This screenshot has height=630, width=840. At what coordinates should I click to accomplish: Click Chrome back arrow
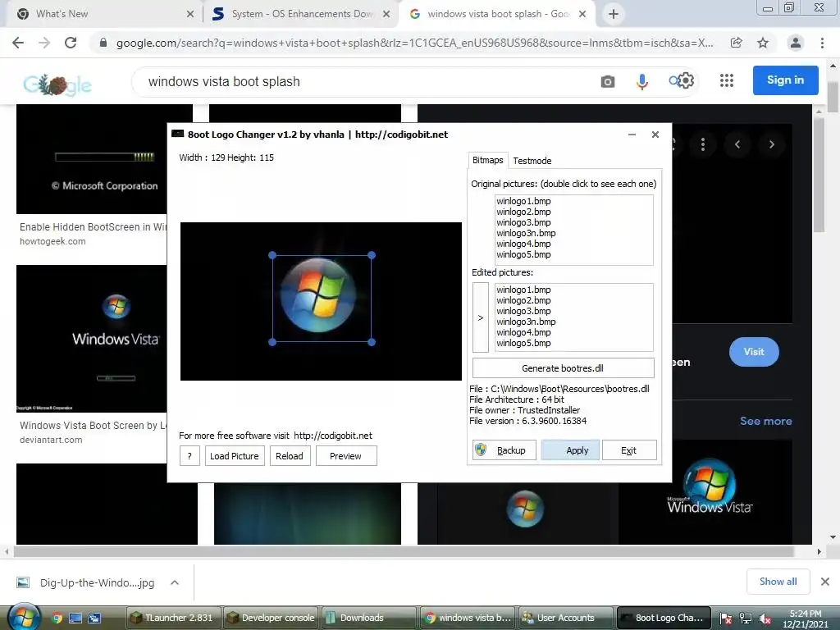coord(18,43)
